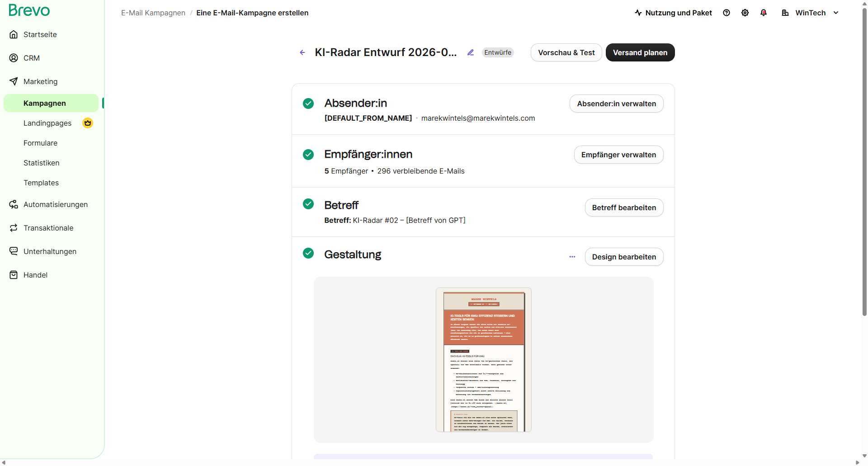Expand the WinTech account dropdown

[x=835, y=13]
